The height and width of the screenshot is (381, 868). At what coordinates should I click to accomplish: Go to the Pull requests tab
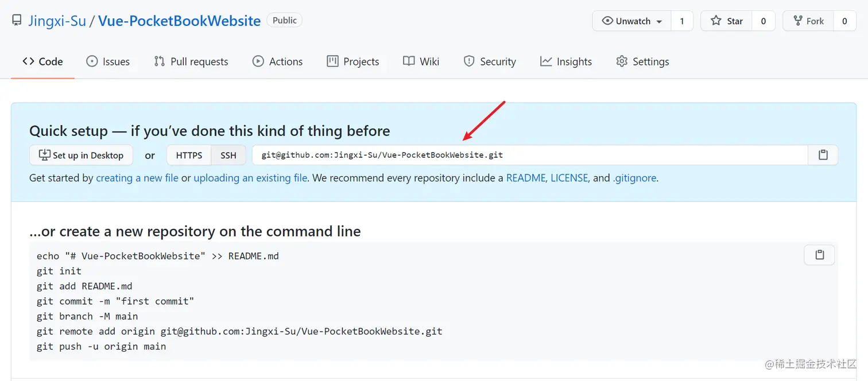[191, 61]
